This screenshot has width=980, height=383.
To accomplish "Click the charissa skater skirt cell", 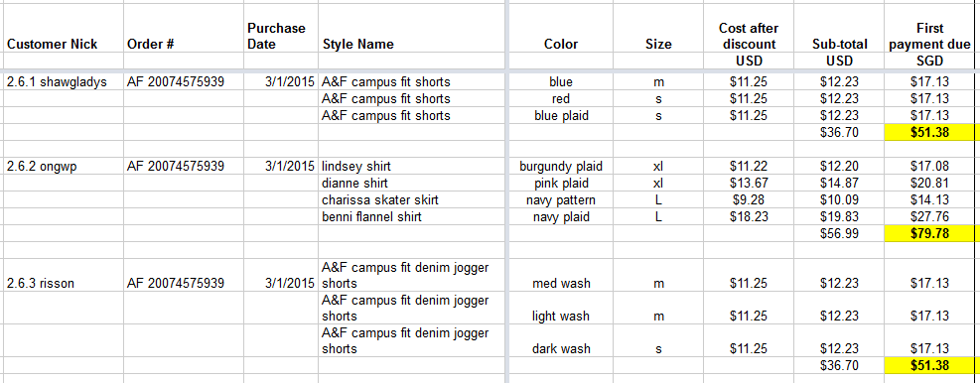I will [412, 200].
